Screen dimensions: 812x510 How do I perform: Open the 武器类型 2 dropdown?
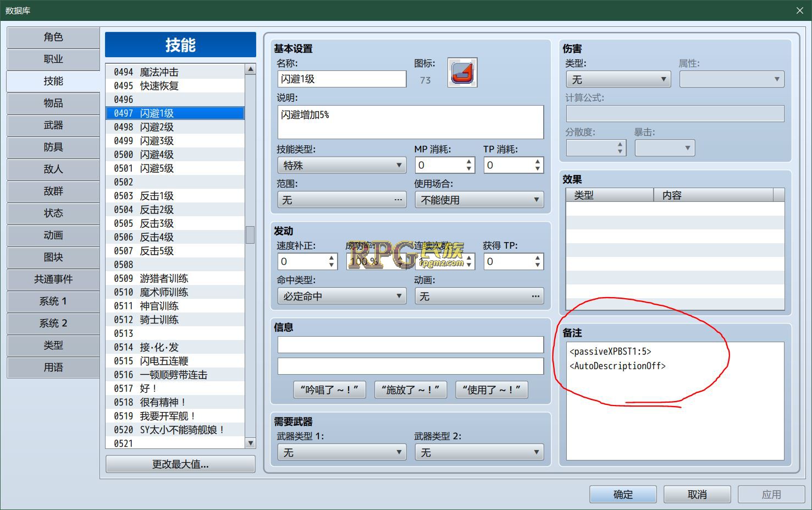[479, 452]
